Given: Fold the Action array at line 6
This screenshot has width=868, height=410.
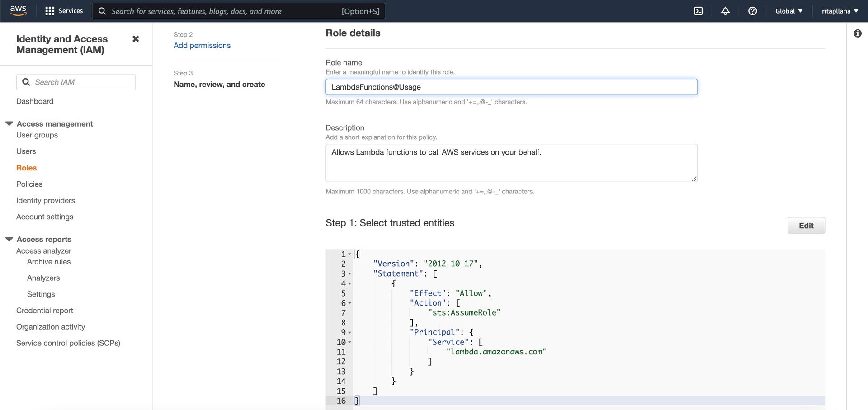Looking at the screenshot, I should (x=349, y=303).
